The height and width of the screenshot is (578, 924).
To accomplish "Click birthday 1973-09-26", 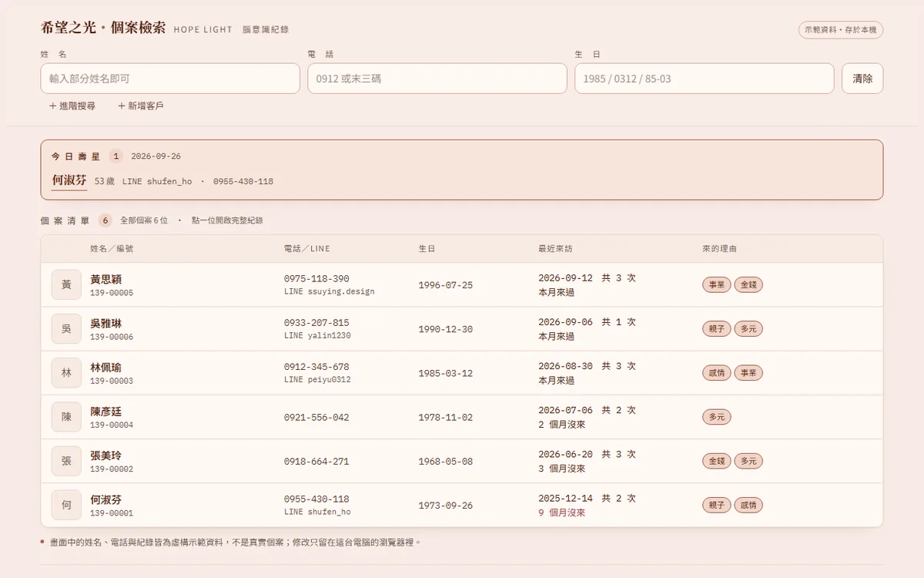I will pos(446,505).
